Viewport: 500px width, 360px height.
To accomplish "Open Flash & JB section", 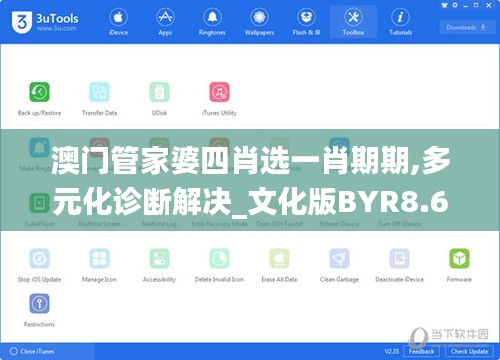I will (306, 22).
